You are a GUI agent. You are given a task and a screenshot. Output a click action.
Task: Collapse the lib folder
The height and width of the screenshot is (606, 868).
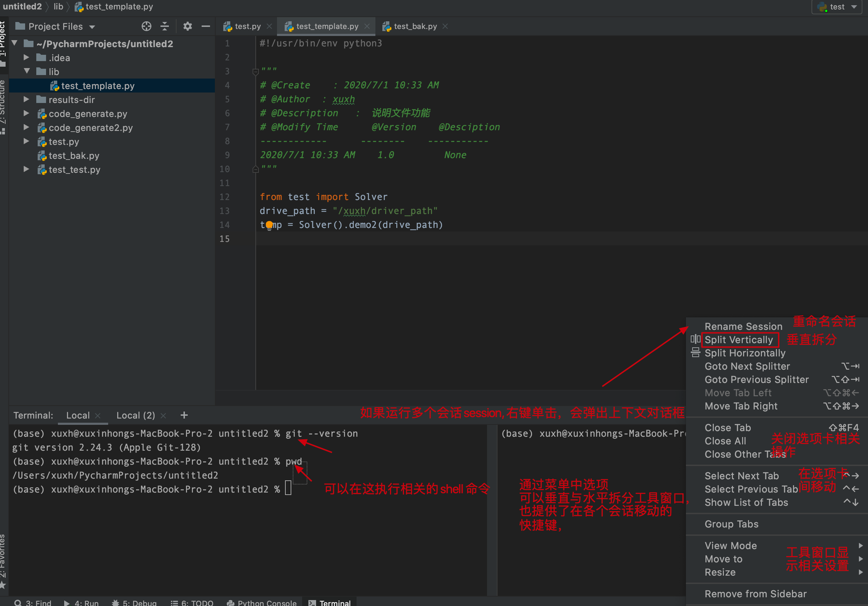(x=27, y=72)
